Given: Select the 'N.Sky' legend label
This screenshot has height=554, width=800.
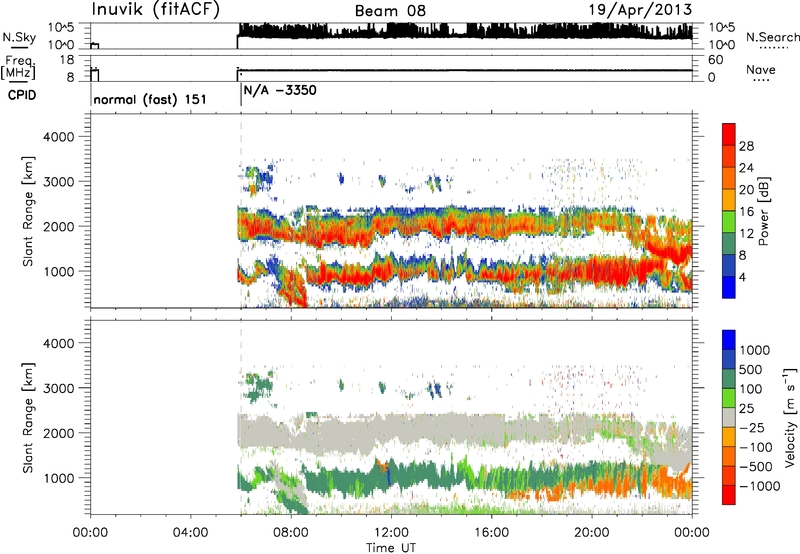Looking at the screenshot, I should tap(19, 37).
